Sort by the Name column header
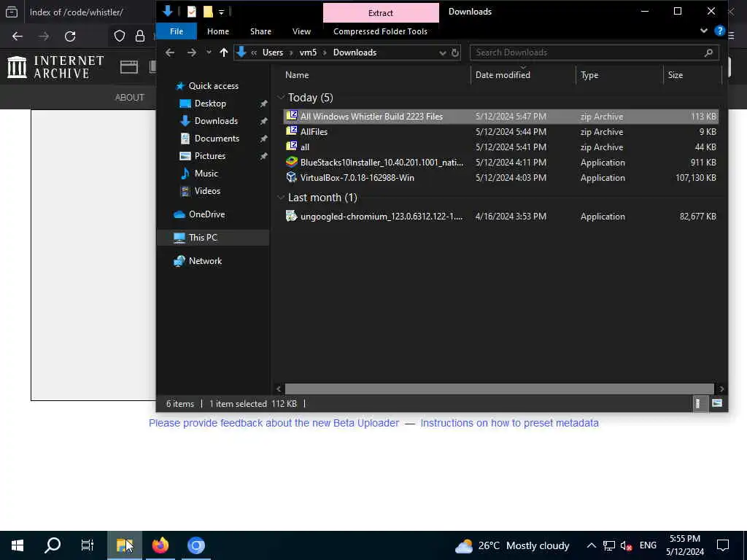This screenshot has height=560, width=747. click(297, 75)
